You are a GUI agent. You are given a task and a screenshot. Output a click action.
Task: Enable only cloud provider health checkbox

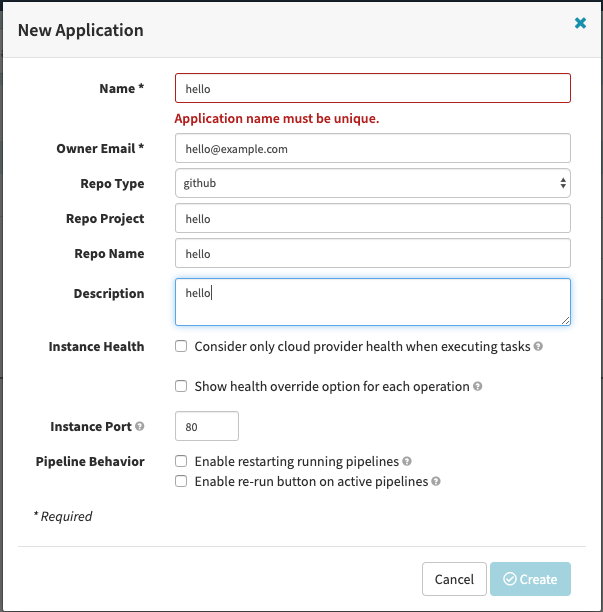point(181,346)
